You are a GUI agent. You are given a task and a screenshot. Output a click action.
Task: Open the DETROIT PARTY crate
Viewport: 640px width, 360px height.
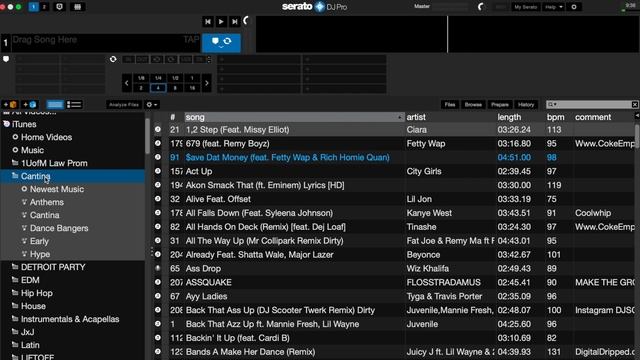click(53, 267)
